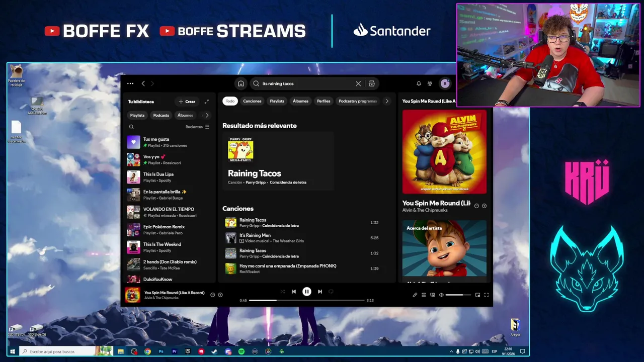The height and width of the screenshot is (362, 644).
Task: Filter the library by Álbumes chip
Action: coord(185,115)
